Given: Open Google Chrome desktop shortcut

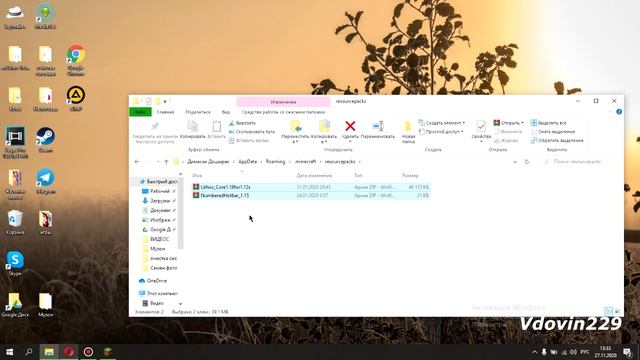Looking at the screenshot, I should tap(76, 61).
